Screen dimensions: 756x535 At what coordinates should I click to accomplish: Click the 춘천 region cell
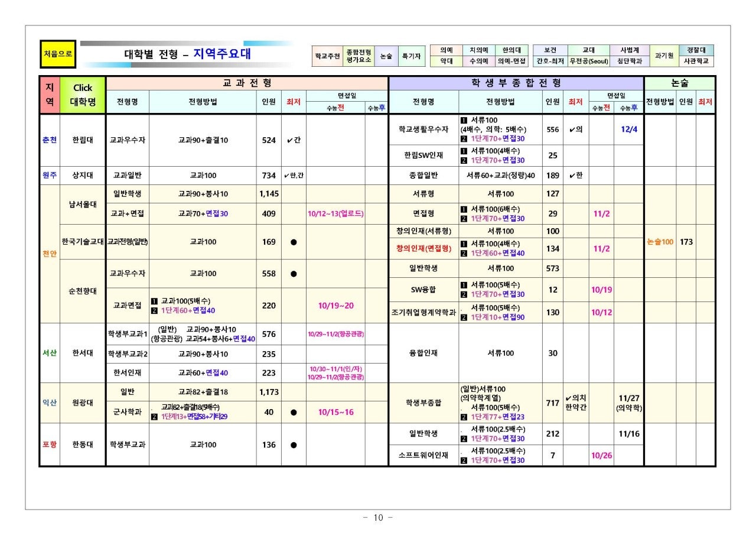[x=50, y=141]
